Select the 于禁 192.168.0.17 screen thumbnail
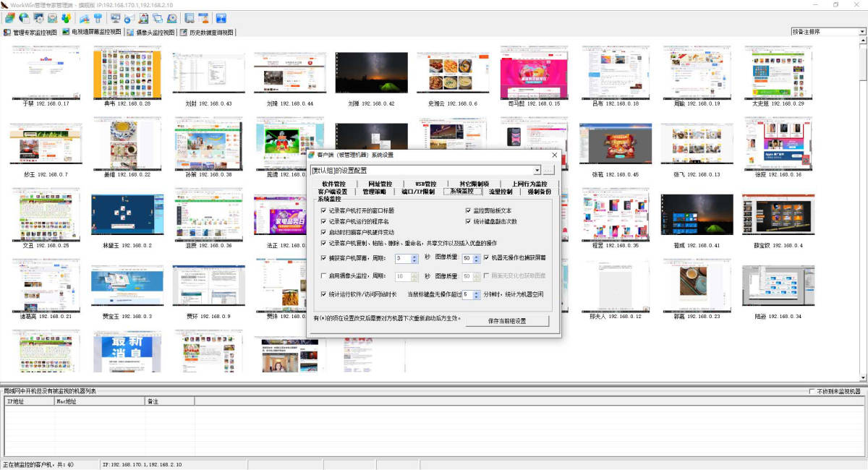 46,72
